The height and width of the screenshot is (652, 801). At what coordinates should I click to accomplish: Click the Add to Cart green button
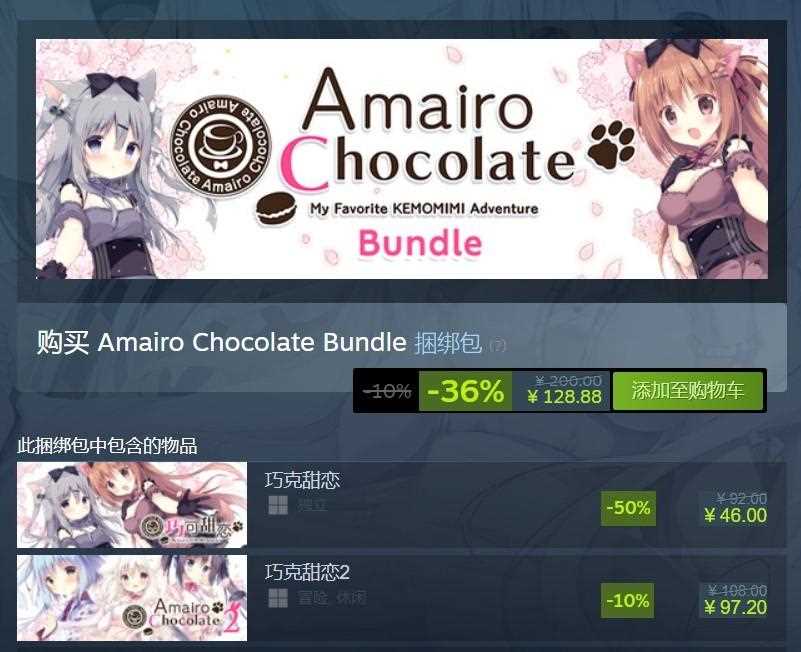tap(688, 391)
